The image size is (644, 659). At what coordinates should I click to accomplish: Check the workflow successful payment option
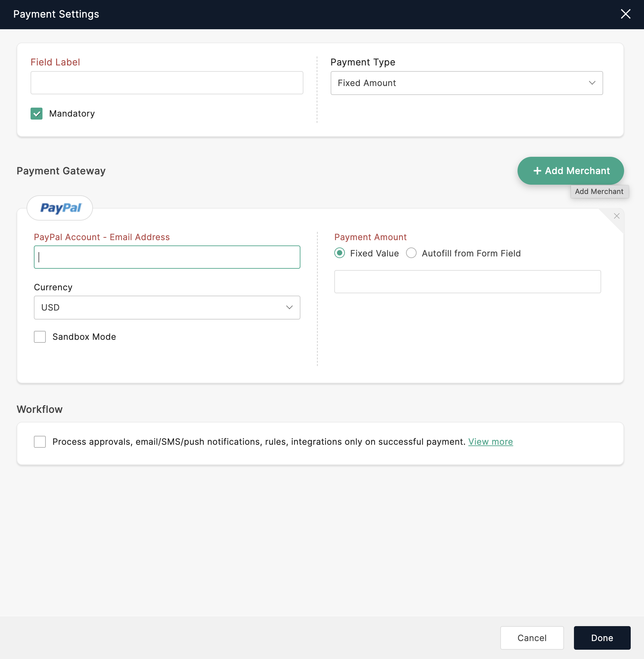point(40,442)
